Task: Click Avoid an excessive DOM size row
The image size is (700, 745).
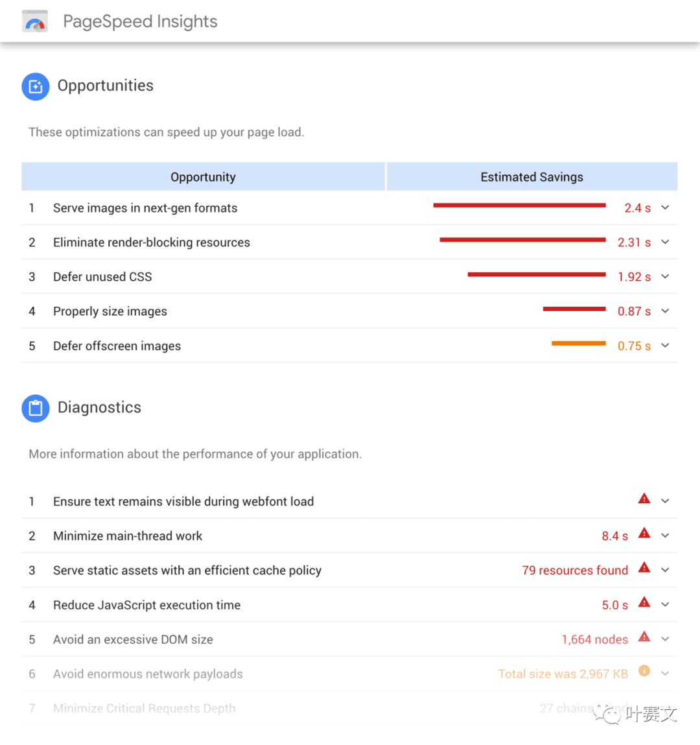Action: coord(133,640)
